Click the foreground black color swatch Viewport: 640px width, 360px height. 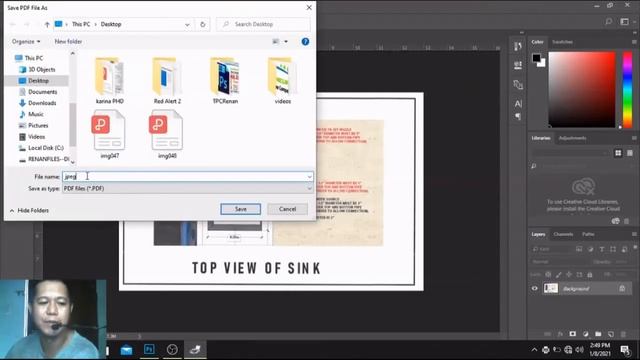(536, 58)
